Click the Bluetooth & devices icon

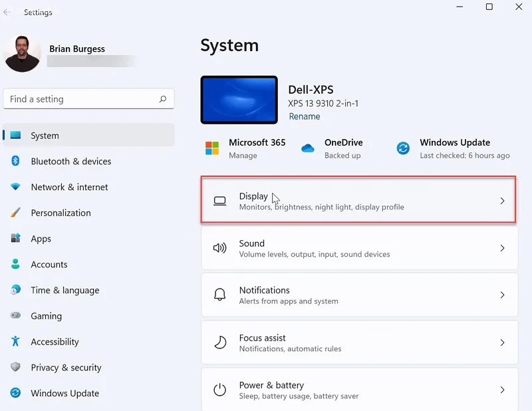[x=15, y=161]
